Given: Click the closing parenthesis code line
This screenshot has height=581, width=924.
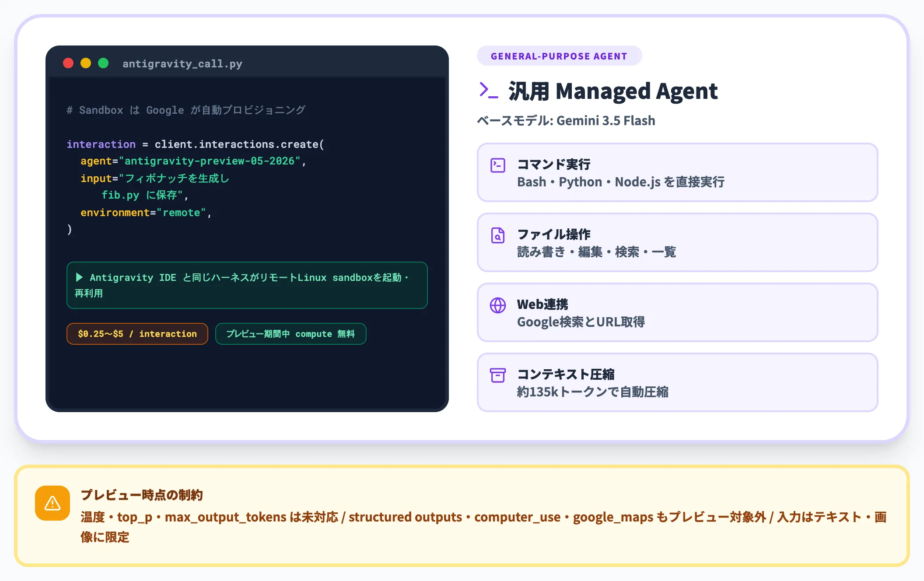Looking at the screenshot, I should point(69,229).
